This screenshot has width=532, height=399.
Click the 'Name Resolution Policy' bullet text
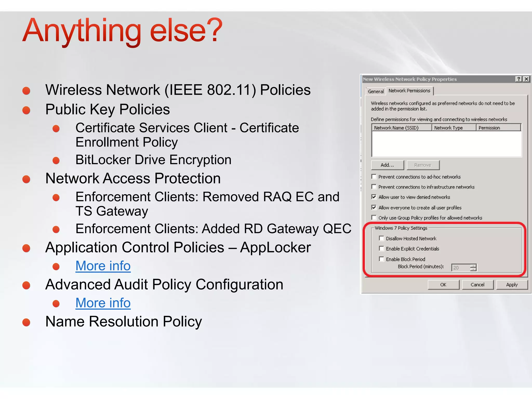[124, 322]
